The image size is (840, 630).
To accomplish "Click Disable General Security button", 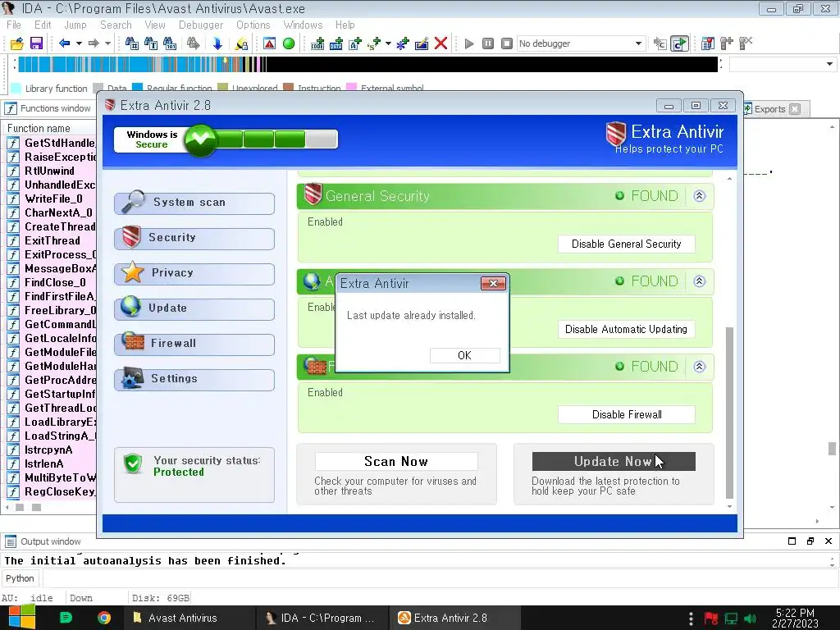I will pos(626,244).
